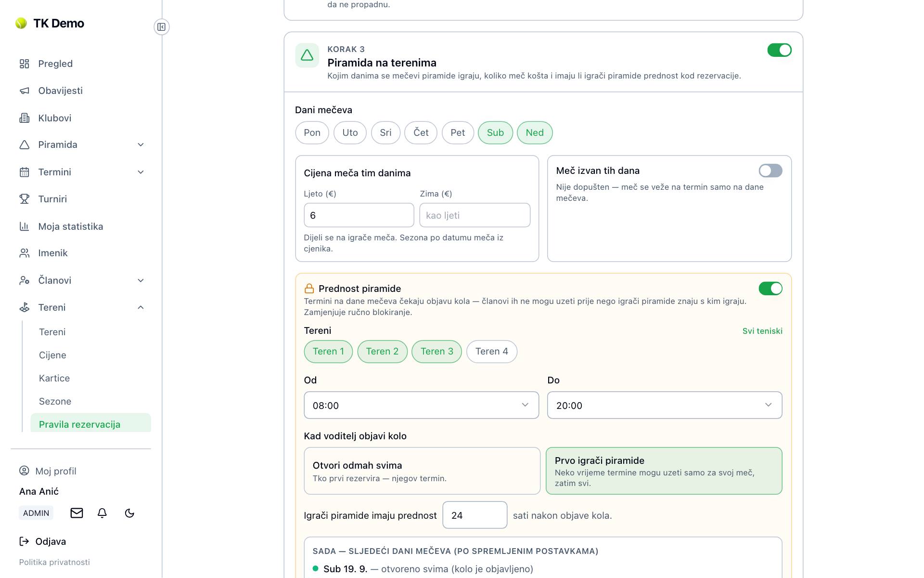Deselect the Ned match day chip
The width and height of the screenshot is (924, 578).
coord(535,132)
